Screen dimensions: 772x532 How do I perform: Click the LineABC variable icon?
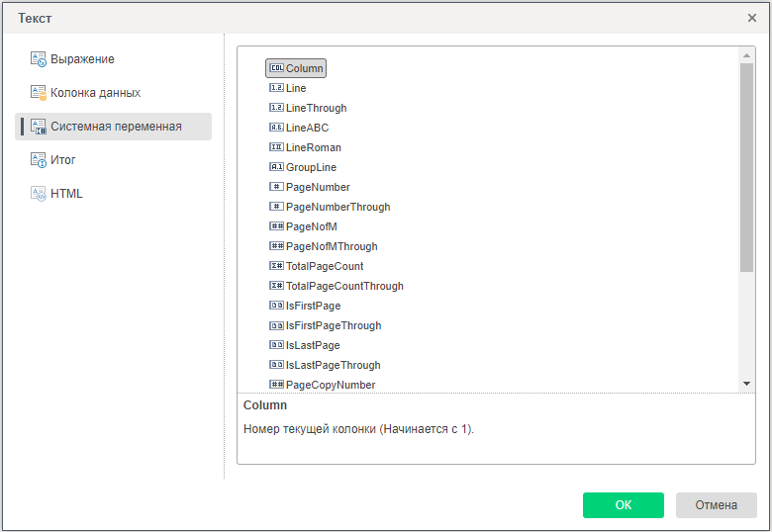(276, 128)
